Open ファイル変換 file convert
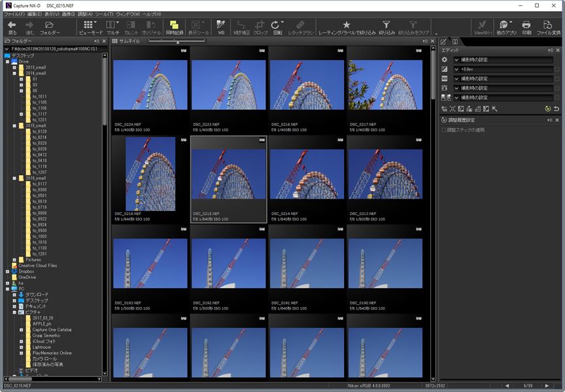 coord(548,27)
